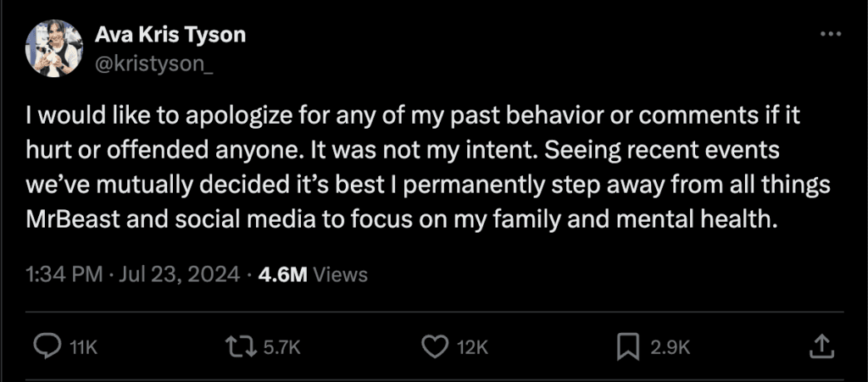868x382 pixels.
Task: Open the three-dot more options menu
Action: click(832, 34)
